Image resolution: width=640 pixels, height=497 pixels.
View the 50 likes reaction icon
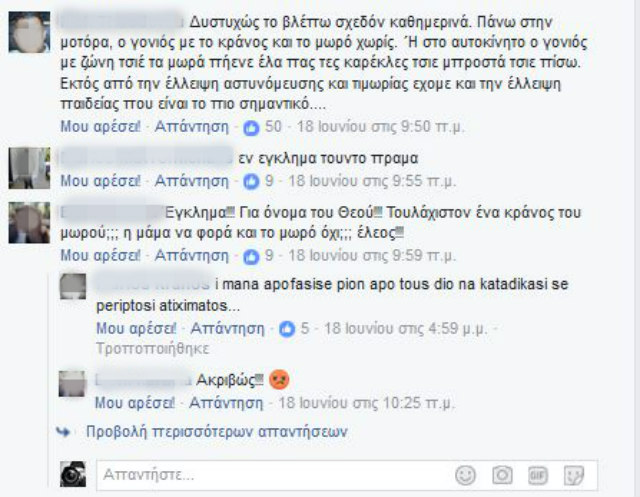(251, 128)
